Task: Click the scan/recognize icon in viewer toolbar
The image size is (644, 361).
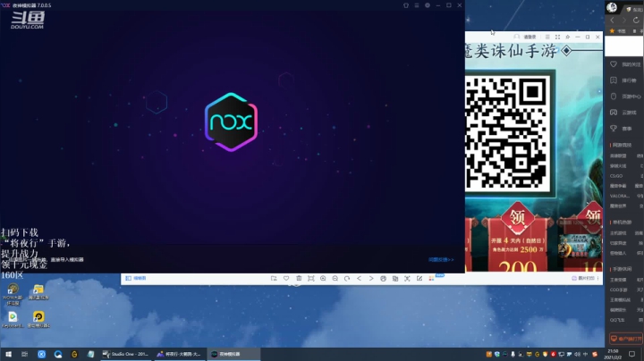Action: pos(407,278)
